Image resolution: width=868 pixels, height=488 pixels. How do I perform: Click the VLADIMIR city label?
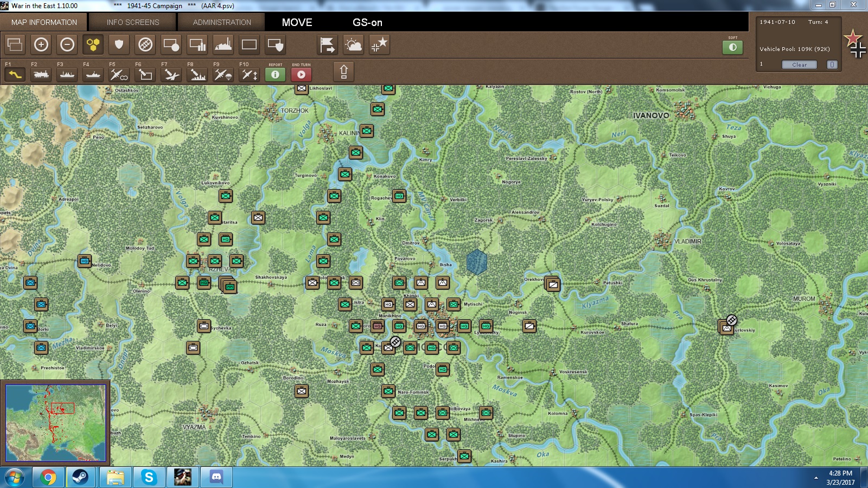[x=688, y=241]
